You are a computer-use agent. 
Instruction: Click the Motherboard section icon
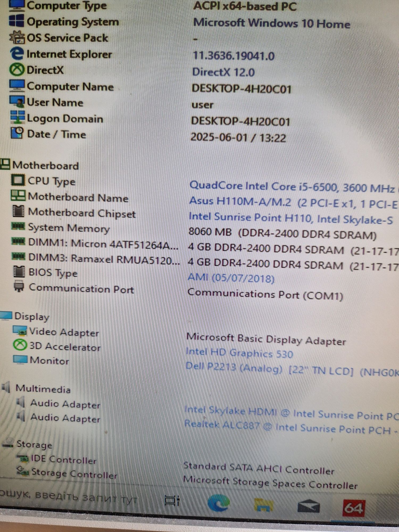click(x=5, y=164)
